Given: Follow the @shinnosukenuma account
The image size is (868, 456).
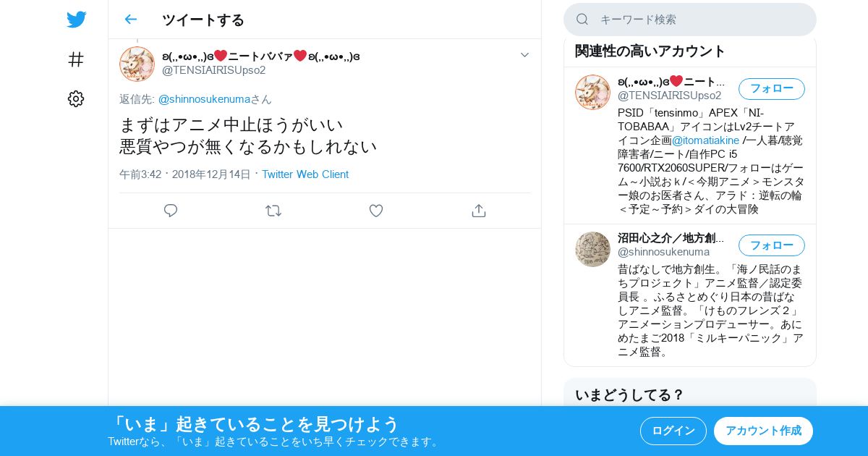Looking at the screenshot, I should pos(772,245).
